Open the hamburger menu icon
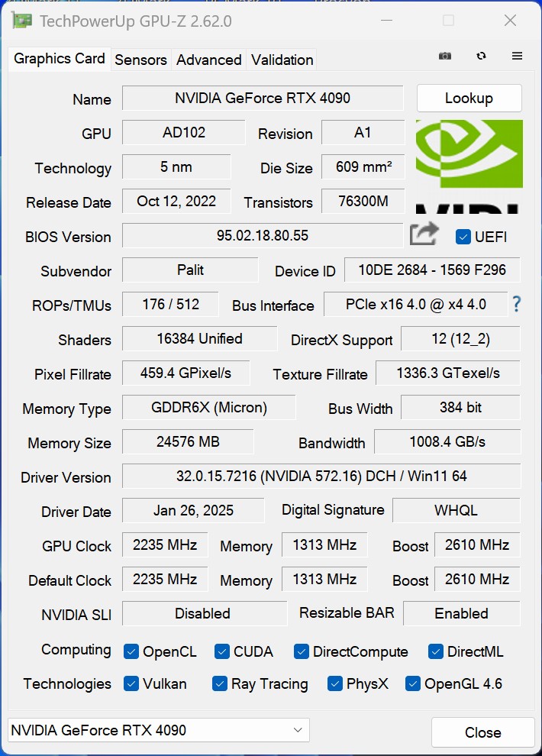The height and width of the screenshot is (756, 542). pyautogui.click(x=517, y=56)
